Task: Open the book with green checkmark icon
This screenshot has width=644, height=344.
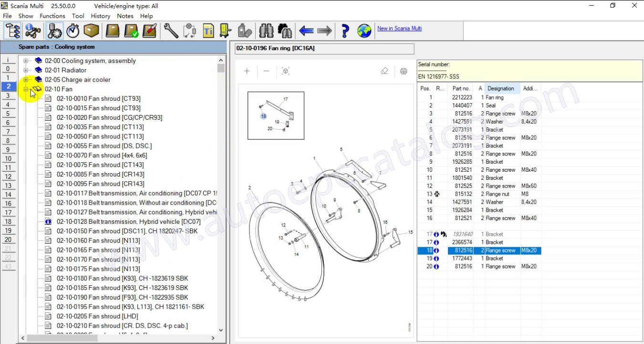Action: pos(131,31)
